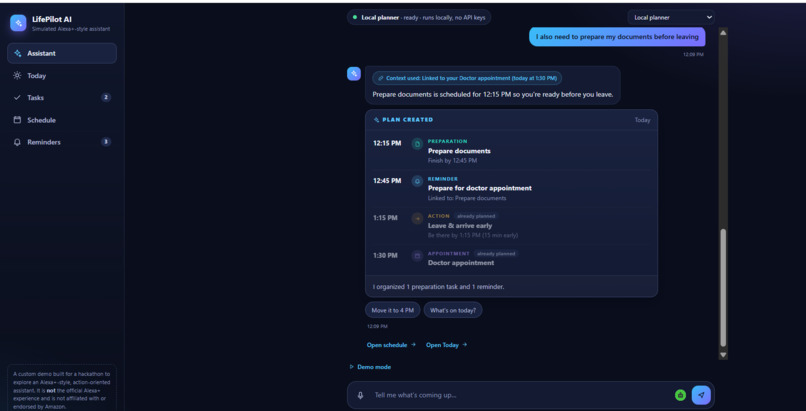Open the Local planner dropdown
806x411 pixels.
pos(671,17)
